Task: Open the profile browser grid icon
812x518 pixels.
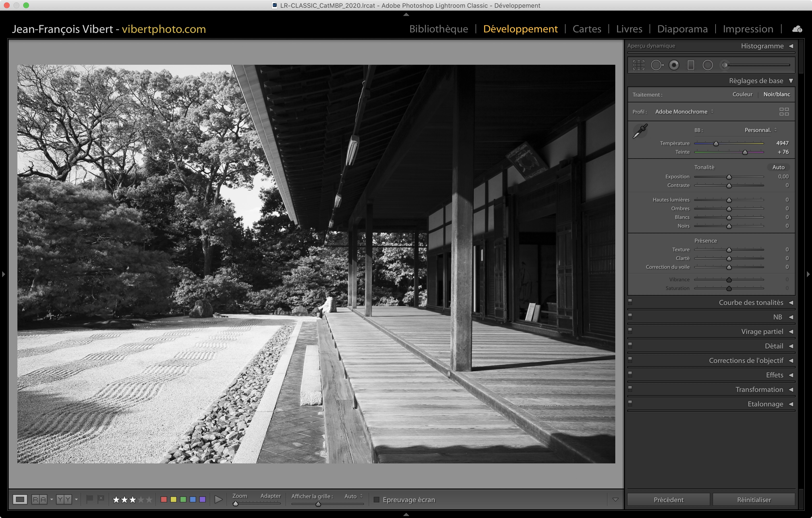Action: 784,112
